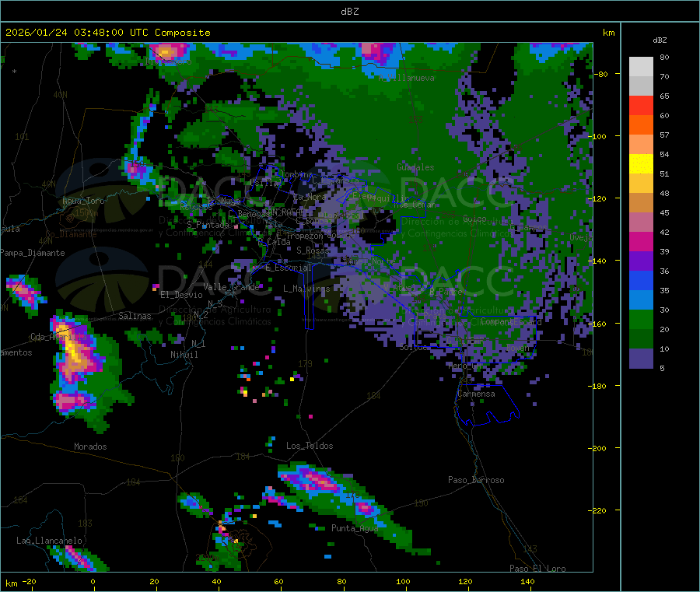
Task: Select the Valle_Grande location label
Action: pos(231,287)
